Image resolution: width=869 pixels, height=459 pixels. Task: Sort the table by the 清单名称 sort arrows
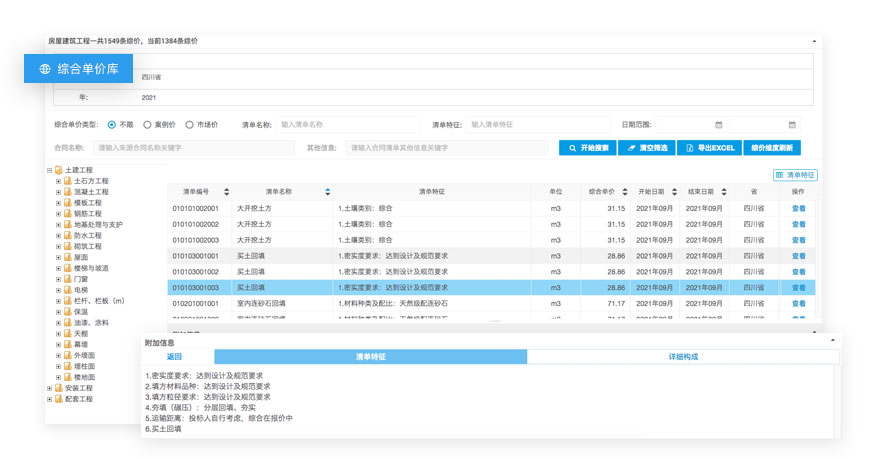point(328,192)
